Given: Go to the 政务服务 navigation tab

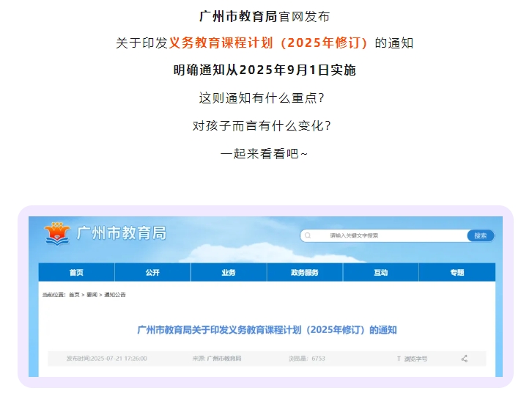Looking at the screenshot, I should pos(305,273).
